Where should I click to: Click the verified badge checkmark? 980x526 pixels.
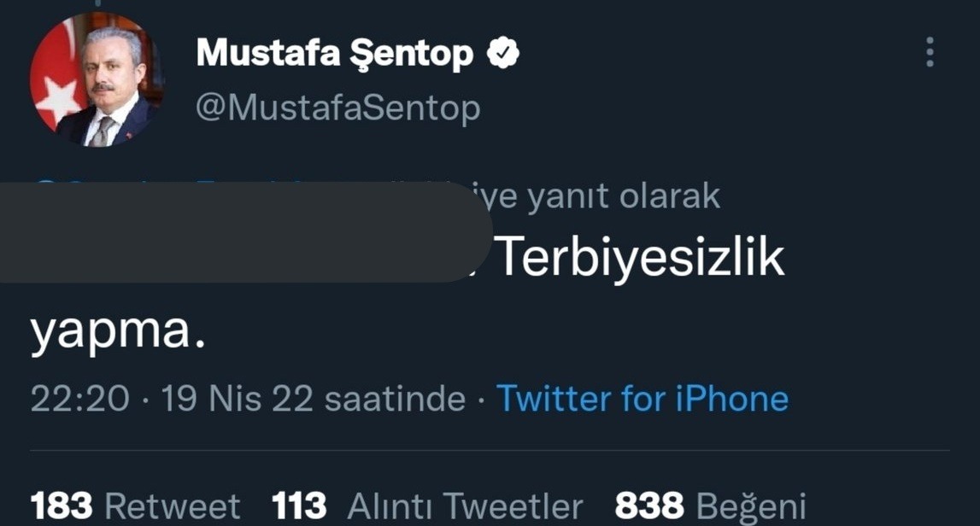pos(504,55)
